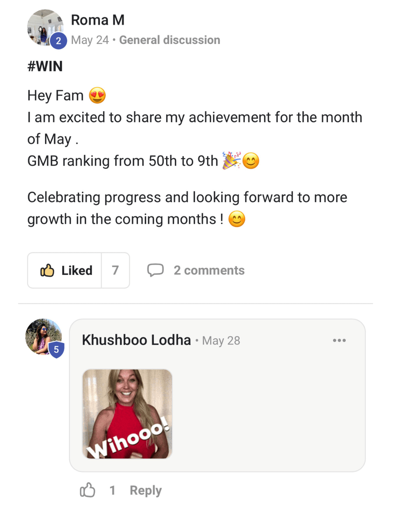420x513 pixels.
Task: Click the May 28 comment date
Action: (221, 341)
